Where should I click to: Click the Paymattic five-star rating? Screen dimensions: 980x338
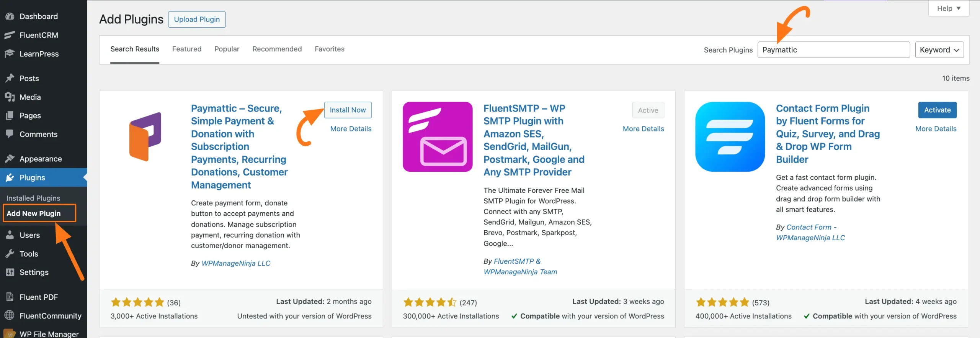click(137, 302)
